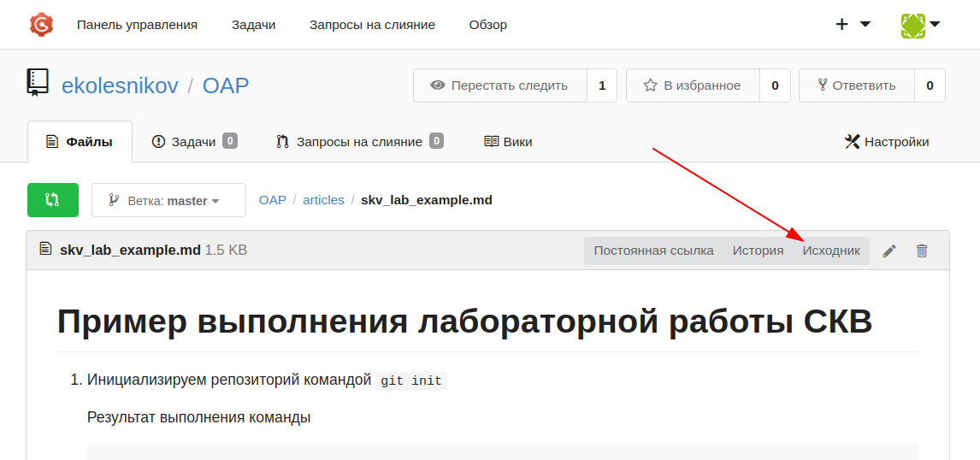This screenshot has height=460, width=980.
Task: Open the Вики tab
Action: pos(509,142)
